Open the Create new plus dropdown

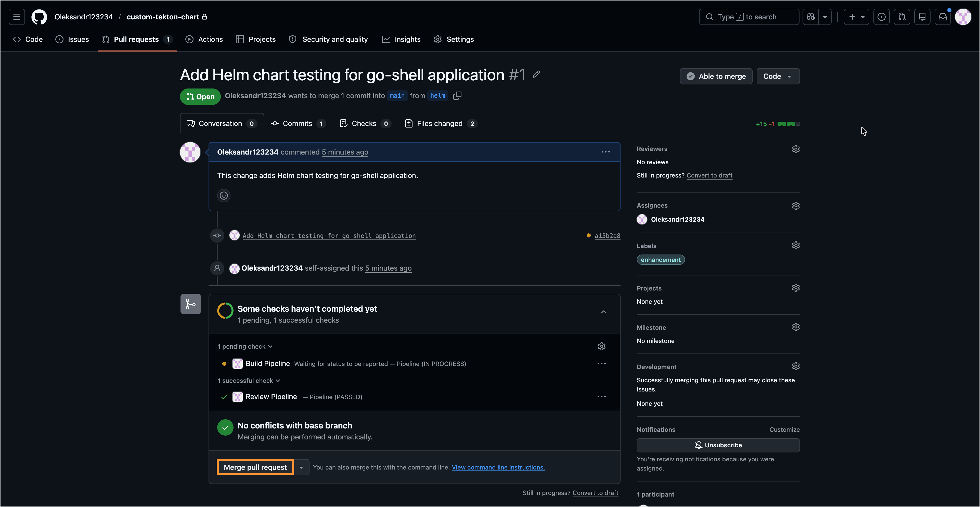tap(856, 17)
